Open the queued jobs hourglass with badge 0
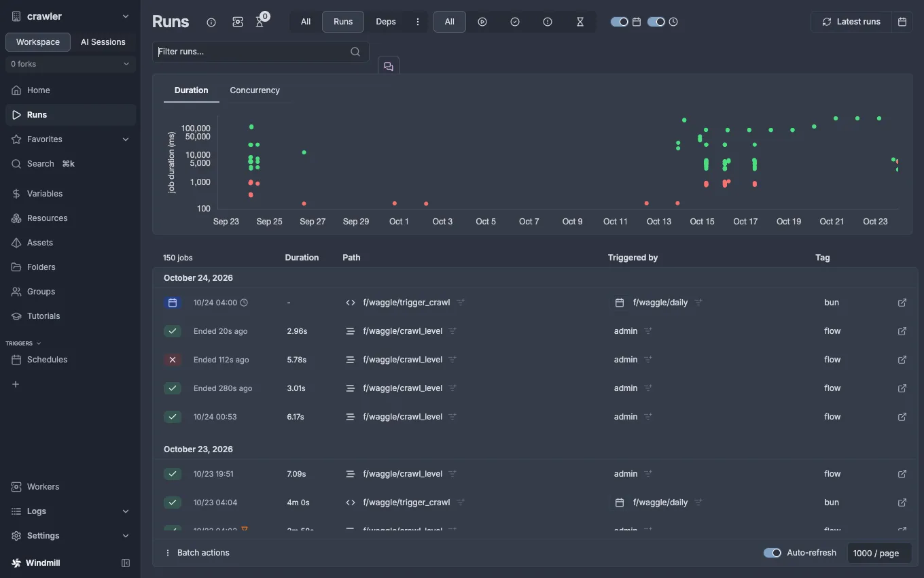This screenshot has height=578, width=924. (260, 22)
